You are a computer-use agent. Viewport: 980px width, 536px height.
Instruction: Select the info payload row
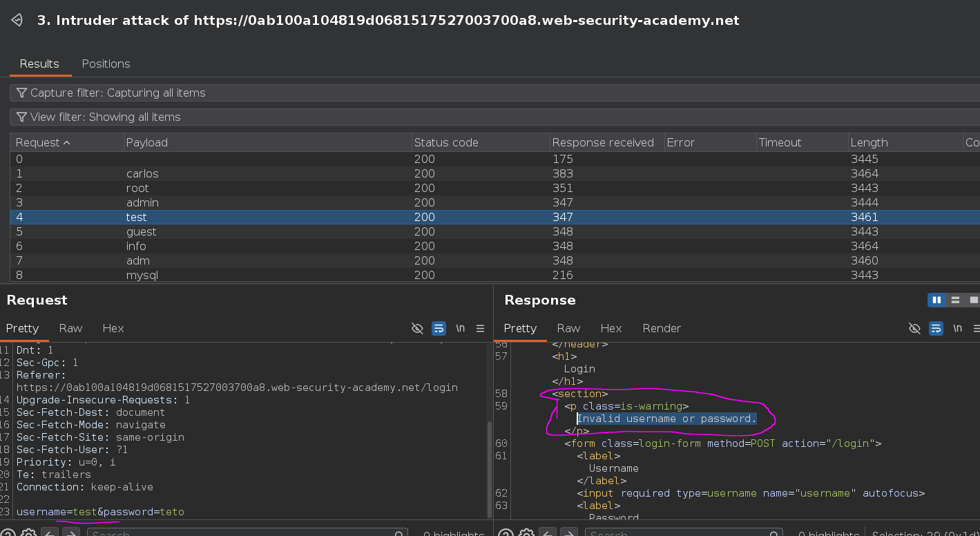(x=494, y=246)
